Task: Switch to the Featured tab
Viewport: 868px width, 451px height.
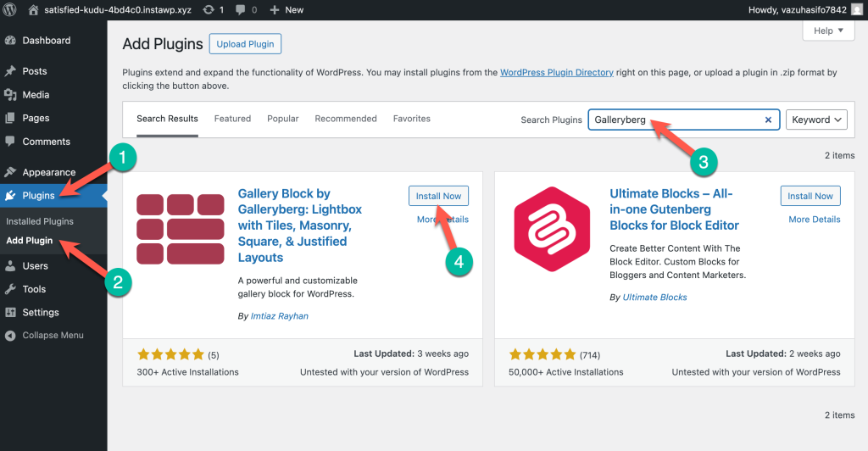Action: 232,119
